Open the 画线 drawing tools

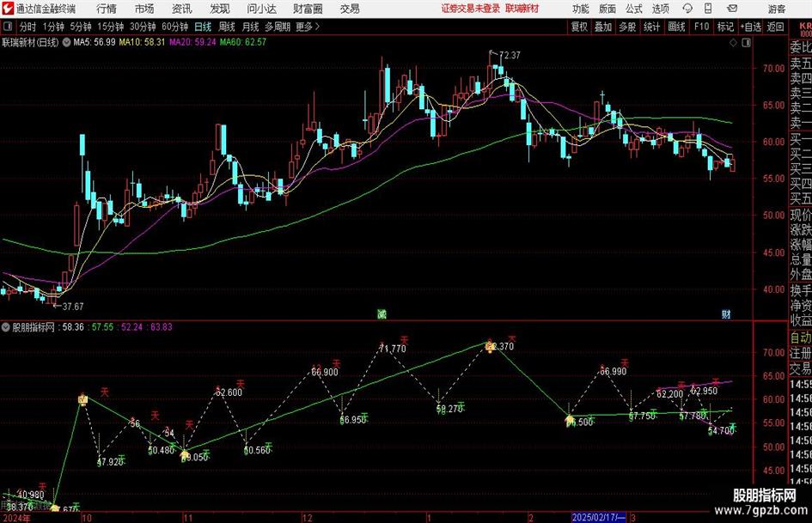pyautogui.click(x=677, y=27)
